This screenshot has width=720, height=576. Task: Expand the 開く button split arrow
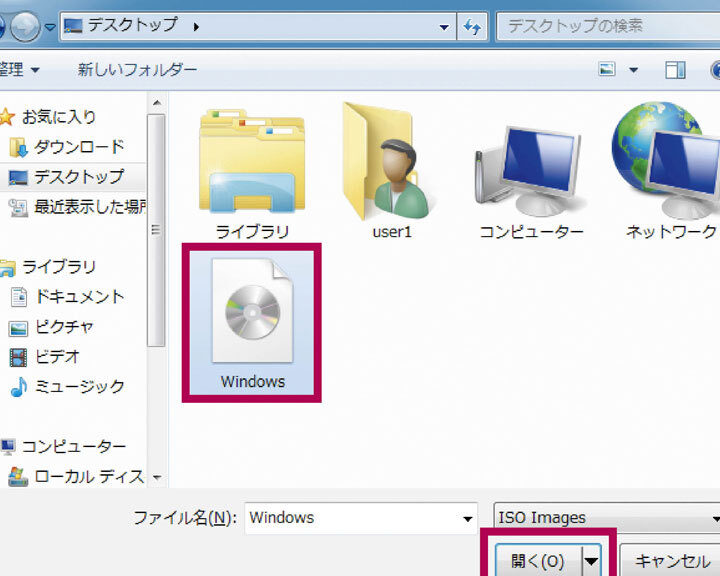click(x=591, y=561)
